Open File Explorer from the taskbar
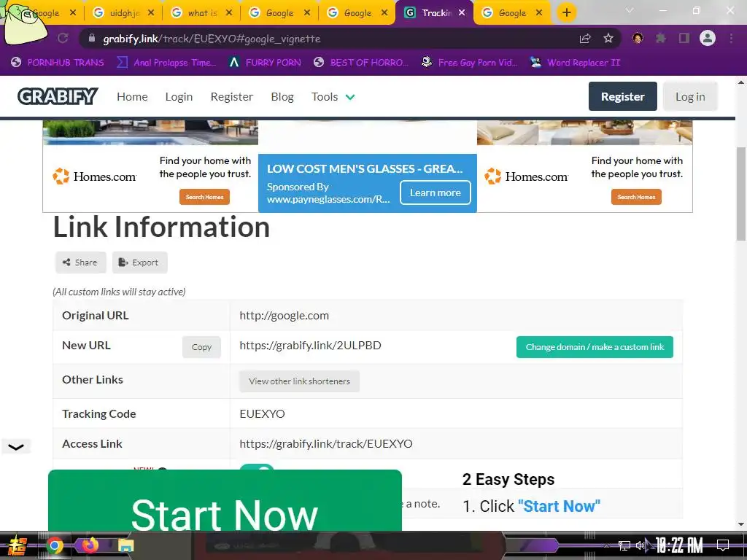The width and height of the screenshot is (747, 560). (x=125, y=545)
